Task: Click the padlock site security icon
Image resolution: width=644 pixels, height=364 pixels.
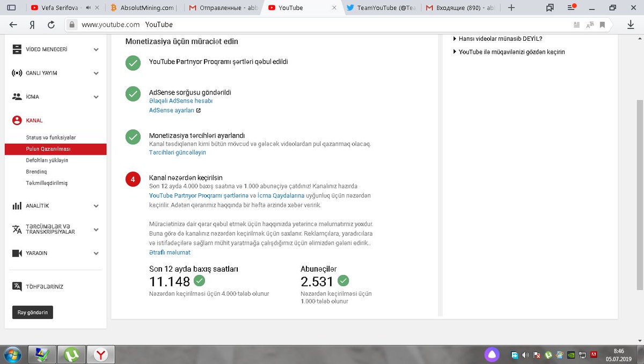Action: click(x=72, y=25)
